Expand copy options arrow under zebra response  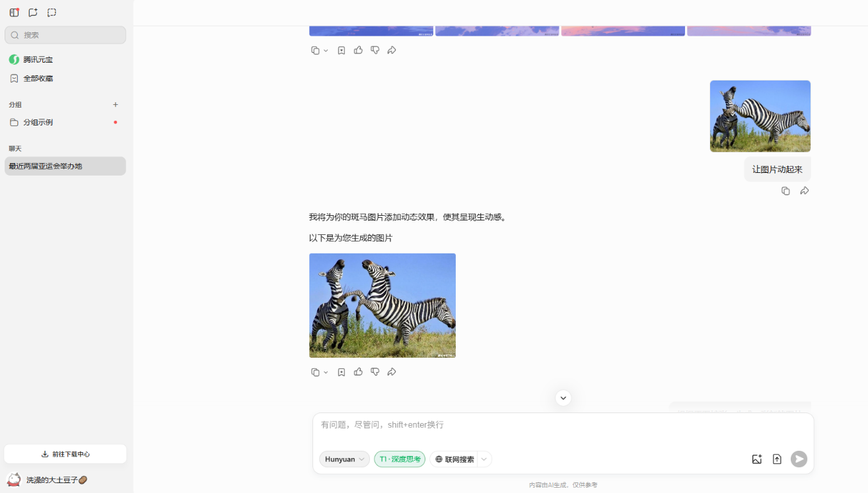click(x=326, y=372)
